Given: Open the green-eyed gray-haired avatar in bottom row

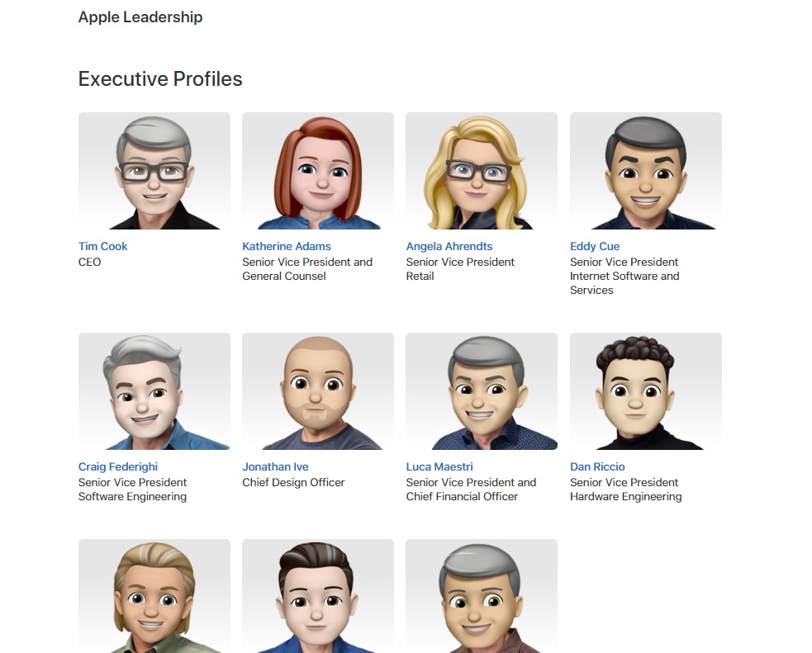Looking at the screenshot, I should 482,596.
